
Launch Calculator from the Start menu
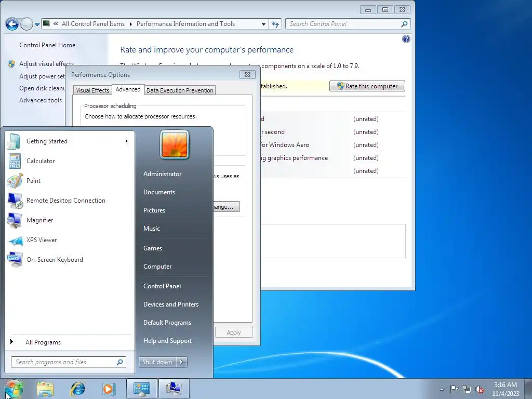point(70,161)
